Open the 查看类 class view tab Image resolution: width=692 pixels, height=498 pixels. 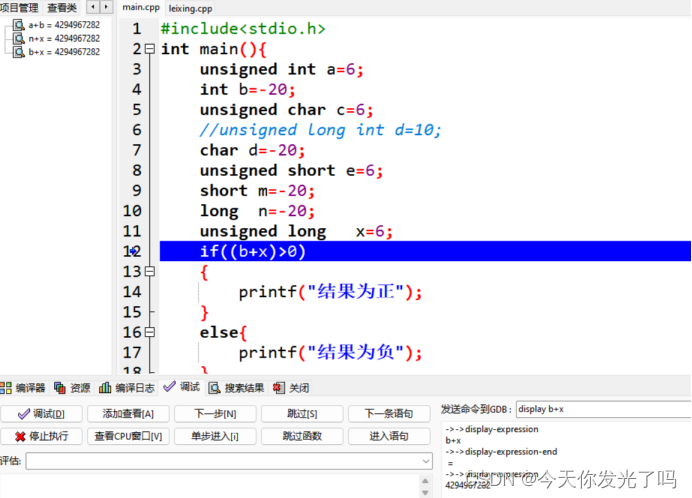click(x=62, y=8)
